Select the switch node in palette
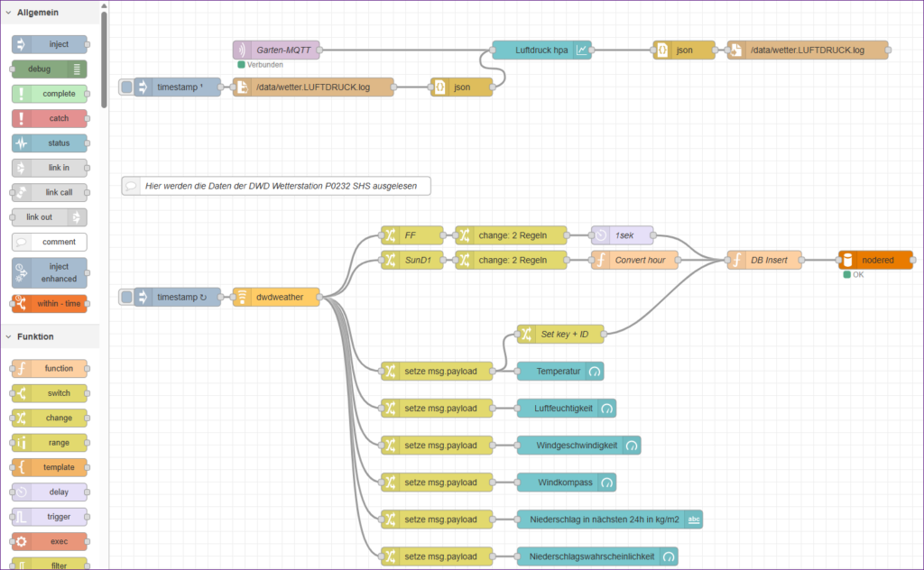 tap(50, 393)
